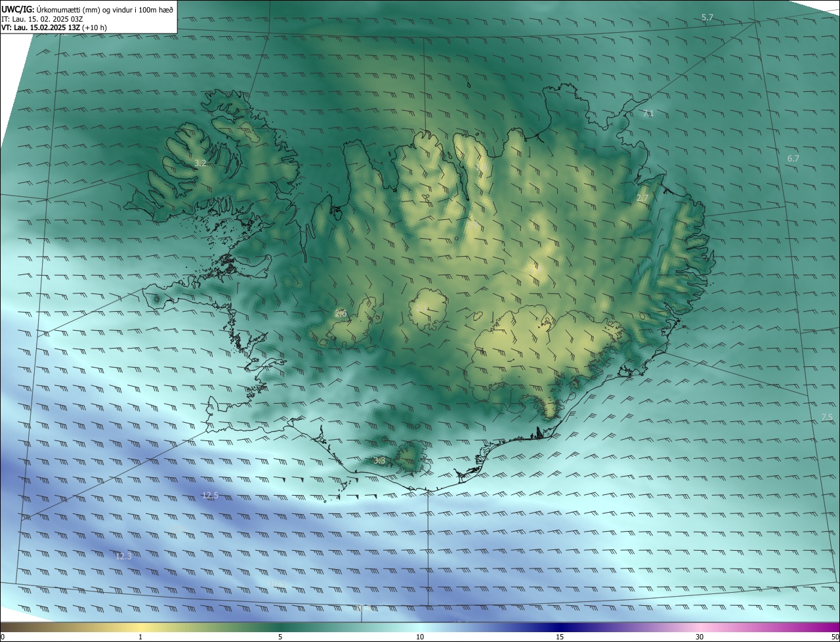Click the 2.6 value label

tap(341, 313)
